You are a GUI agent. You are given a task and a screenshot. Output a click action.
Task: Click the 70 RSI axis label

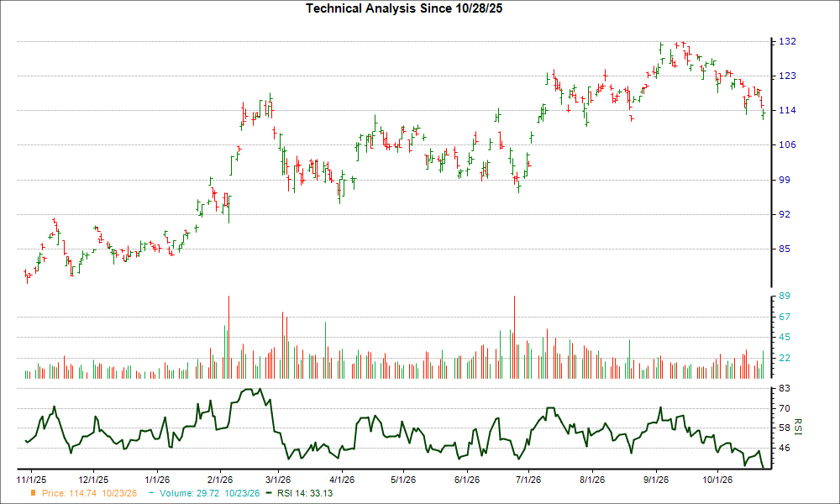tap(785, 409)
